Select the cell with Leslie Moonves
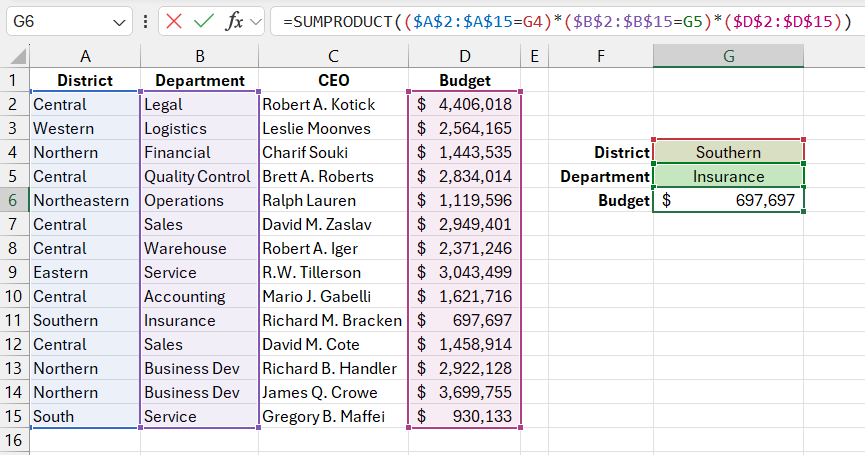 point(333,129)
